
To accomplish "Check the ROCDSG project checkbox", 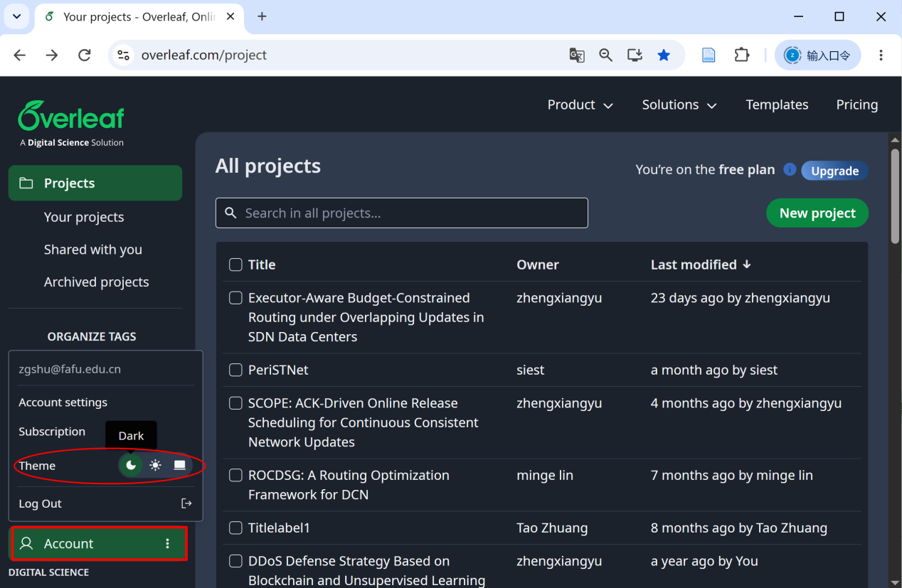I will 235,475.
